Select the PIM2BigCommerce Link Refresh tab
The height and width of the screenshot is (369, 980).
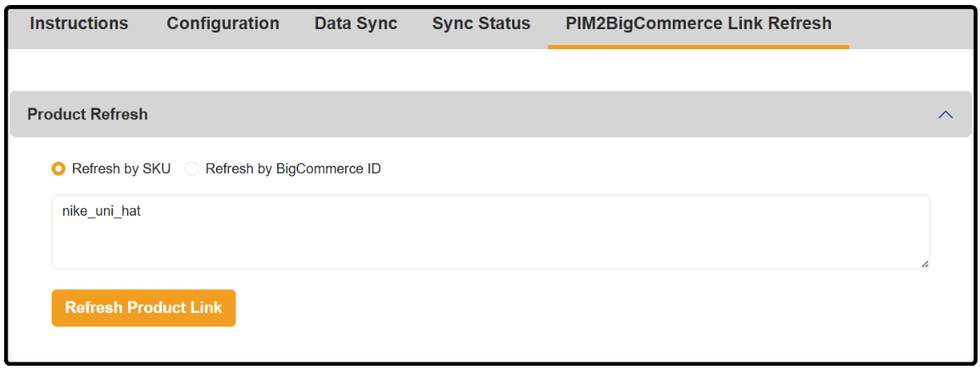698,23
